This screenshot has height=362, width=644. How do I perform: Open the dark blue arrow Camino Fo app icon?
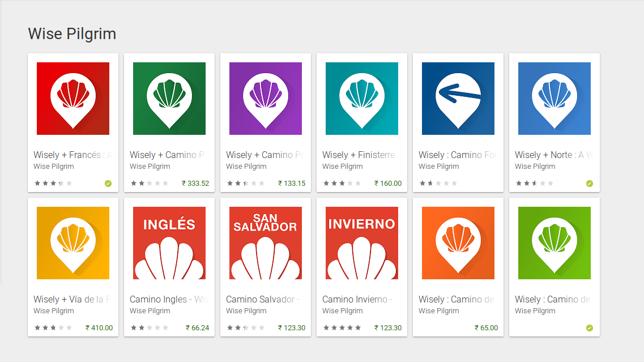point(458,99)
